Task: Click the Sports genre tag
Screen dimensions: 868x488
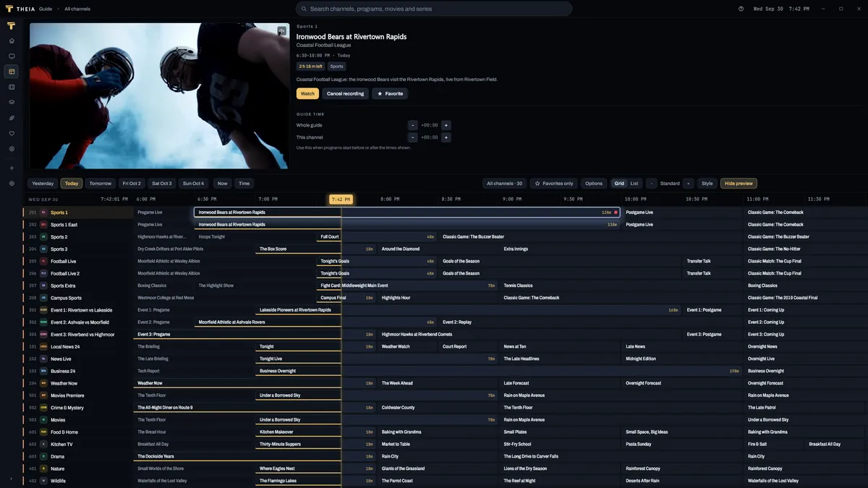Action: [x=337, y=67]
